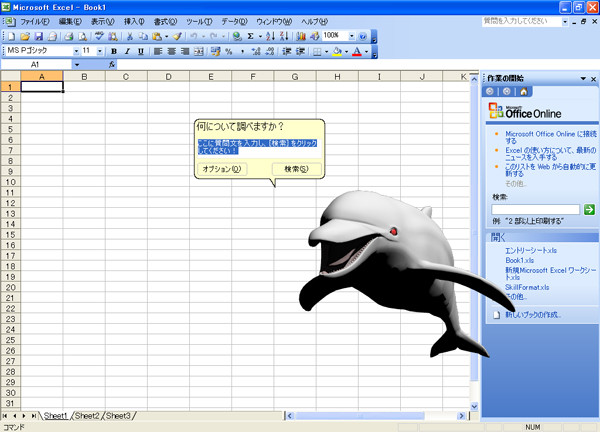The width and height of the screenshot is (600, 432).
Task: Run the spelling check icon
Action: pyautogui.click(x=99, y=36)
